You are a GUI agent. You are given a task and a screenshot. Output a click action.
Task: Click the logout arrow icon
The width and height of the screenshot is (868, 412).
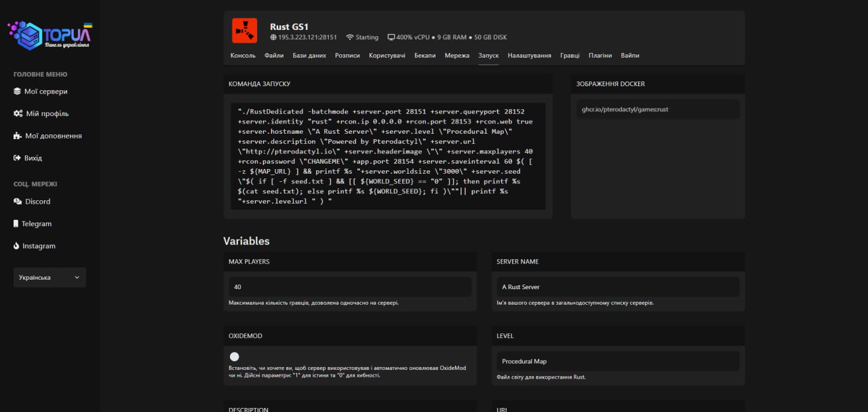click(18, 158)
